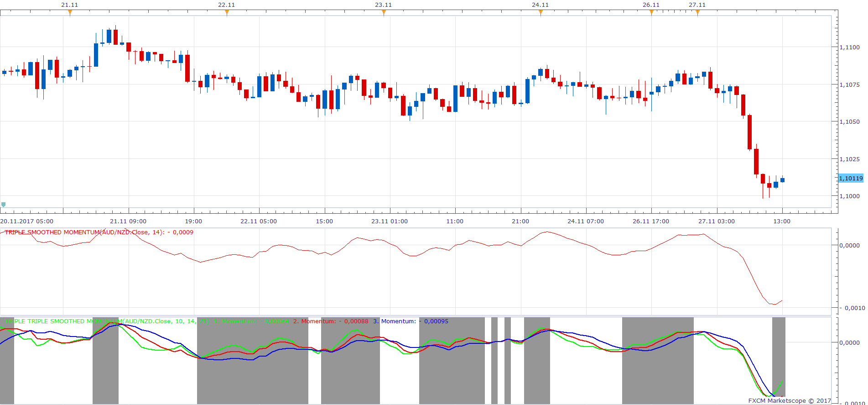Screen dimensions: 868x405
Task: Click the time label 24.11 07:00
Action: click(x=586, y=221)
